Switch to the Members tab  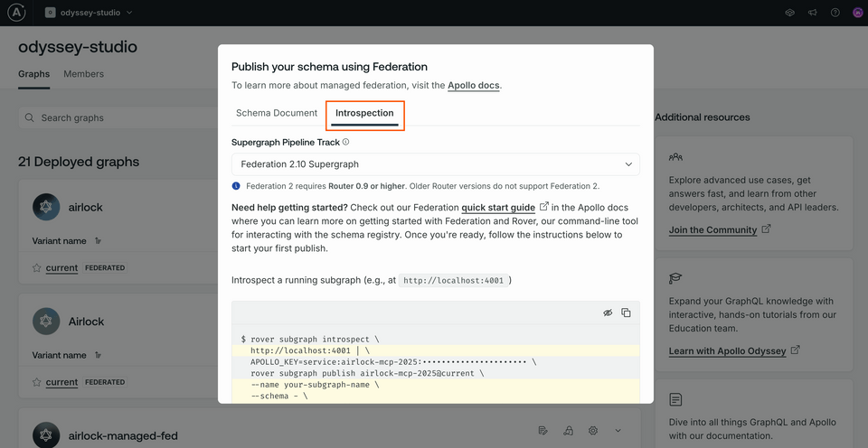coord(83,74)
